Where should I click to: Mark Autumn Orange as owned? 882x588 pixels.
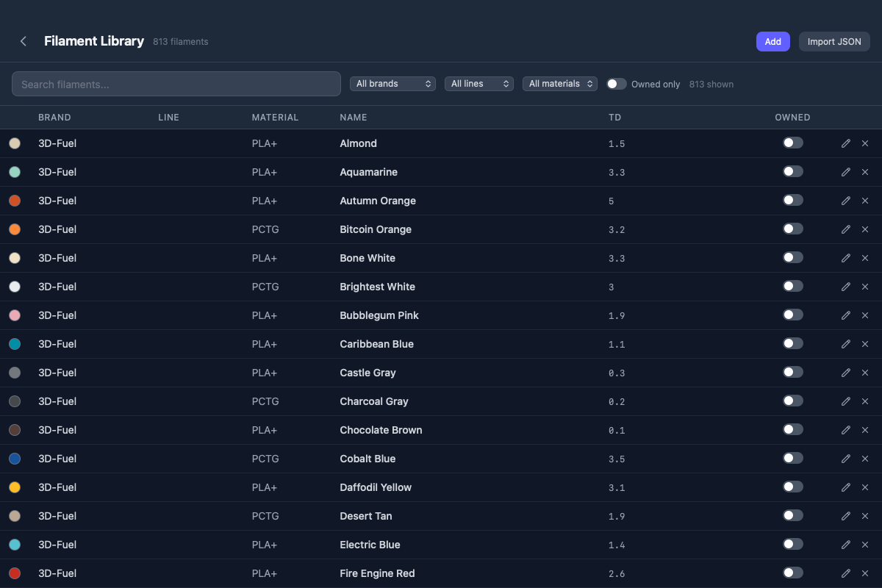click(793, 200)
